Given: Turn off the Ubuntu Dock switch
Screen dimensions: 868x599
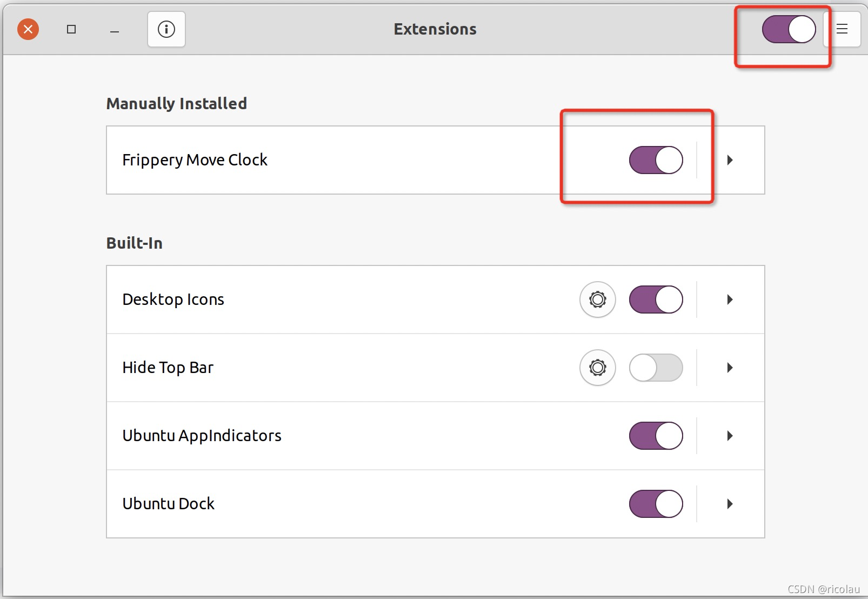Looking at the screenshot, I should (656, 504).
